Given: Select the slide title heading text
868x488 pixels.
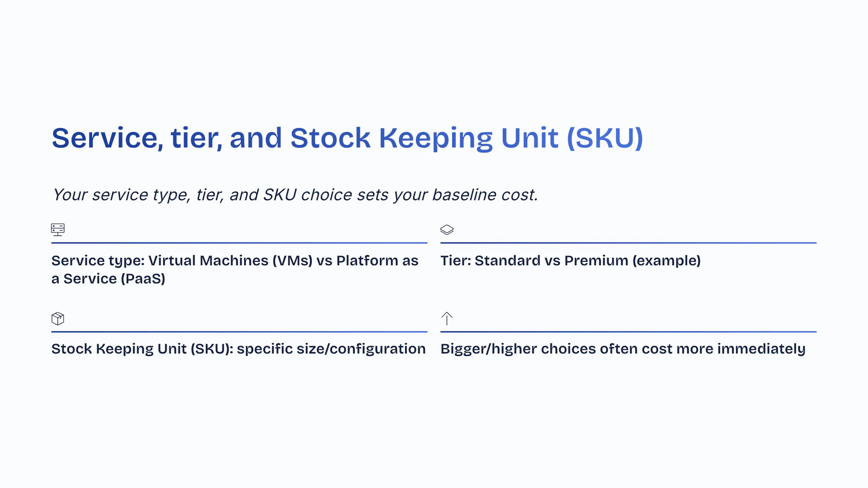Looking at the screenshot, I should click(x=347, y=138).
